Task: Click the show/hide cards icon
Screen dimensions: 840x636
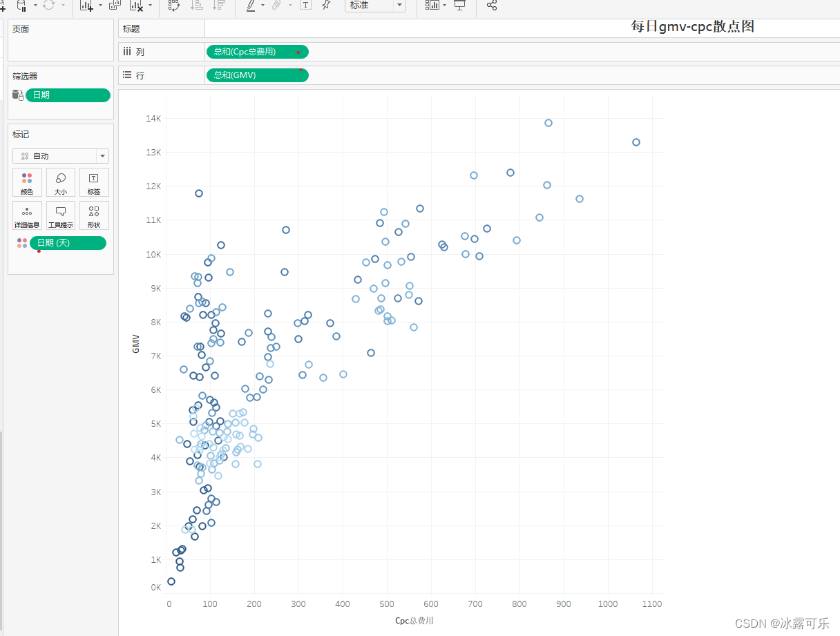Action: pos(432,5)
